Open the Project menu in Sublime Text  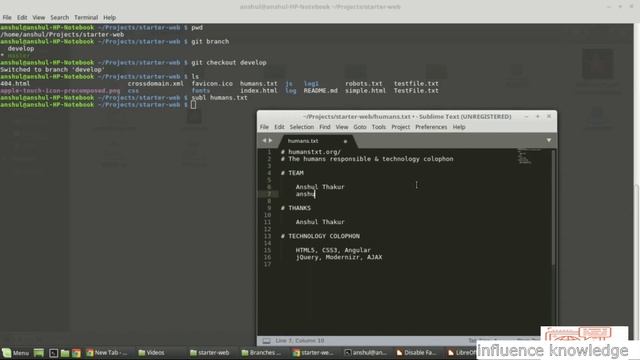coord(400,127)
